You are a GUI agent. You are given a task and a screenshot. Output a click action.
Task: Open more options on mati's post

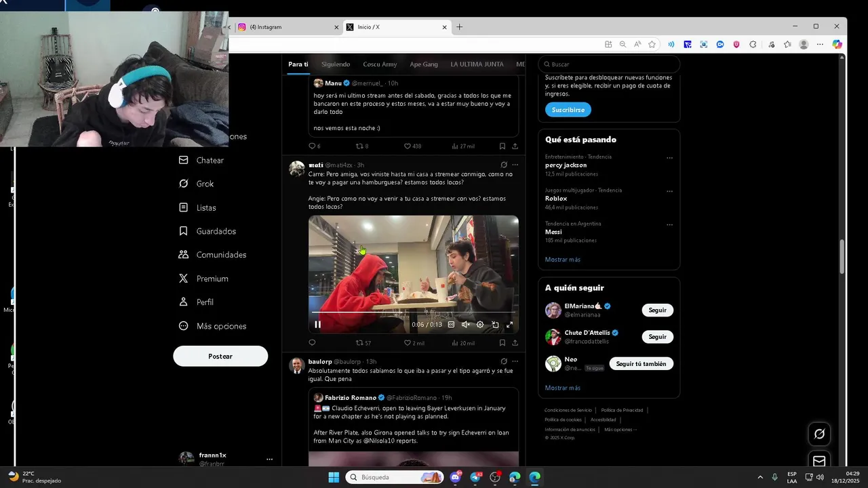pos(515,165)
